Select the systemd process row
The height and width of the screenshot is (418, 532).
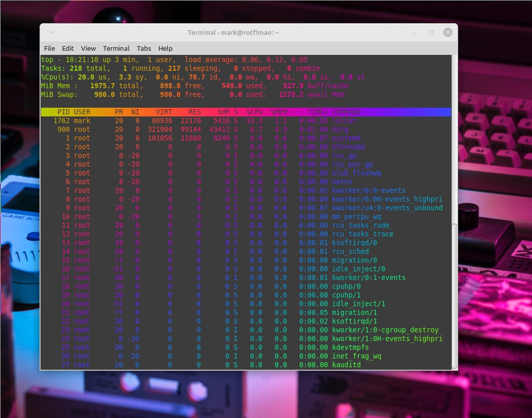click(x=205, y=138)
